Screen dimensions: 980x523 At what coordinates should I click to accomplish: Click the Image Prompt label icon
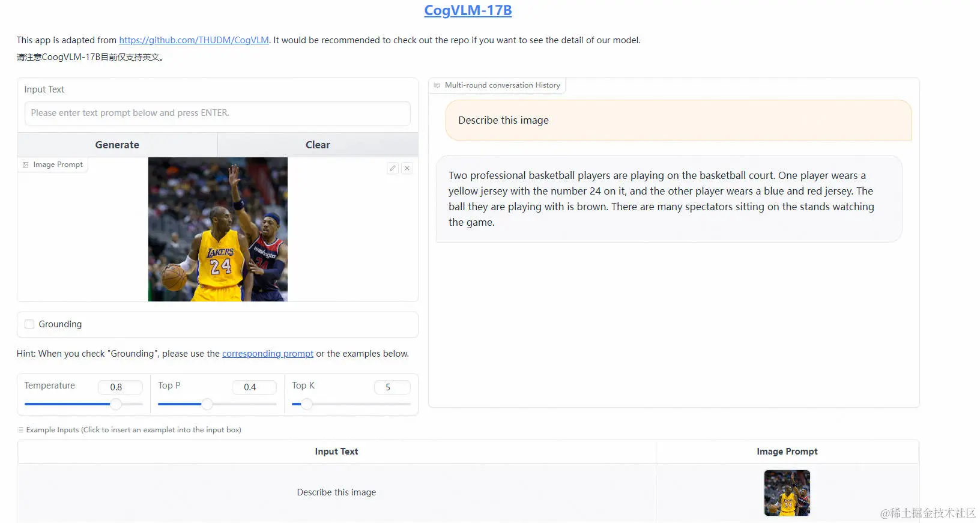[x=26, y=165]
